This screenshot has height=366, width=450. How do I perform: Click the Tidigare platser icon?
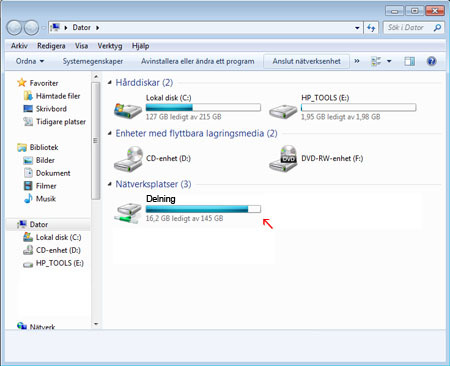point(28,122)
